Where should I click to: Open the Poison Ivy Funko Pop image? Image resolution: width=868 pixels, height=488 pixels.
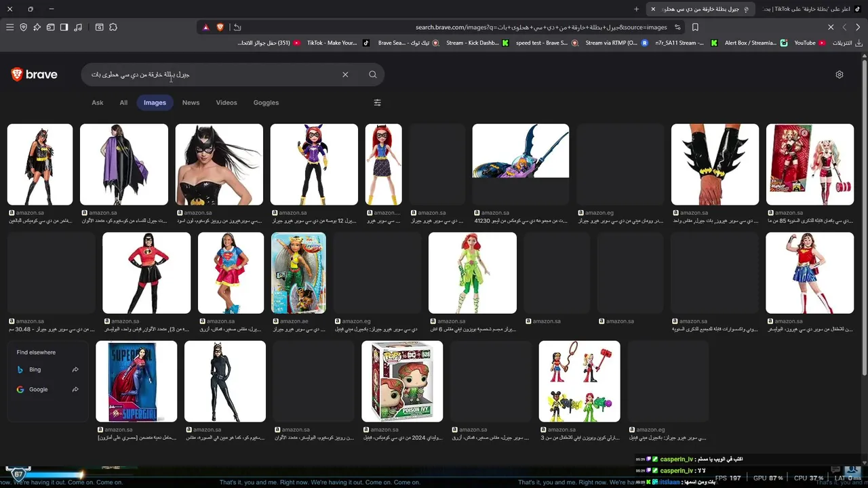coord(402,382)
